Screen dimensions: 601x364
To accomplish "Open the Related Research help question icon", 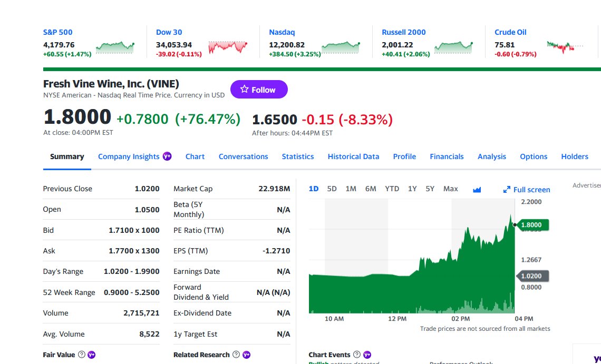I will (x=237, y=355).
